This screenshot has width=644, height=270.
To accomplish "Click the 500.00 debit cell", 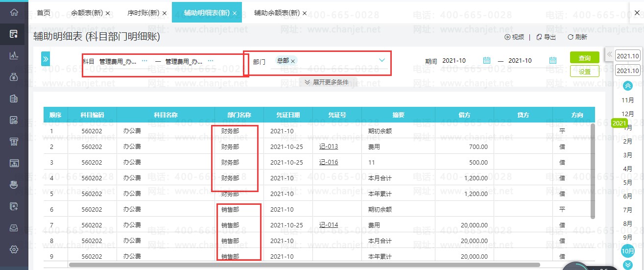I will [464, 162].
